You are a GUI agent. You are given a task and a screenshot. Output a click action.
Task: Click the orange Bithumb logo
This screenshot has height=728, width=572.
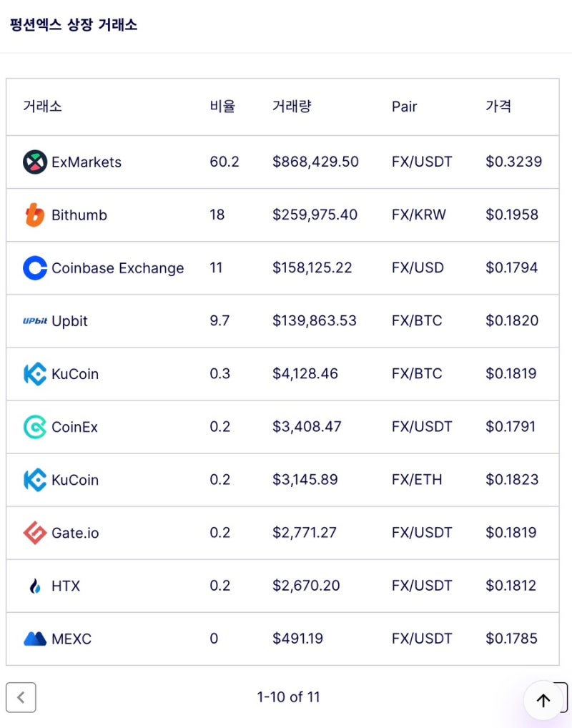tap(35, 215)
